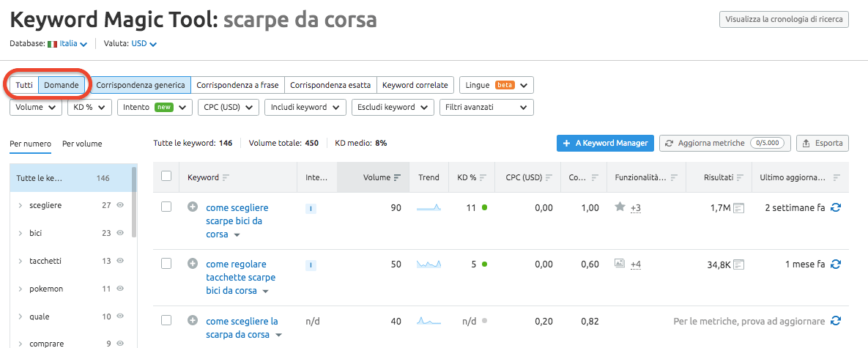The image size is (868, 348).
Task: Expand the 'Filtri avanzati' dropdown
Action: coord(486,108)
